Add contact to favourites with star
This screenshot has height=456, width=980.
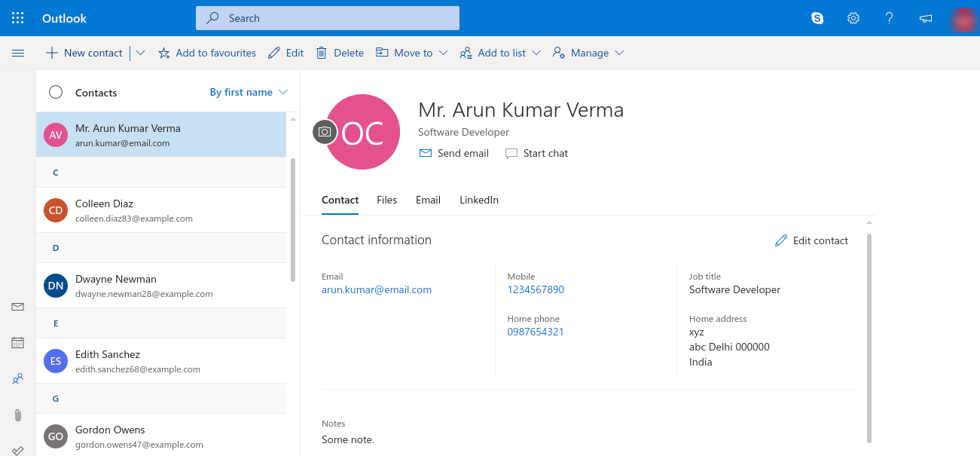(207, 53)
